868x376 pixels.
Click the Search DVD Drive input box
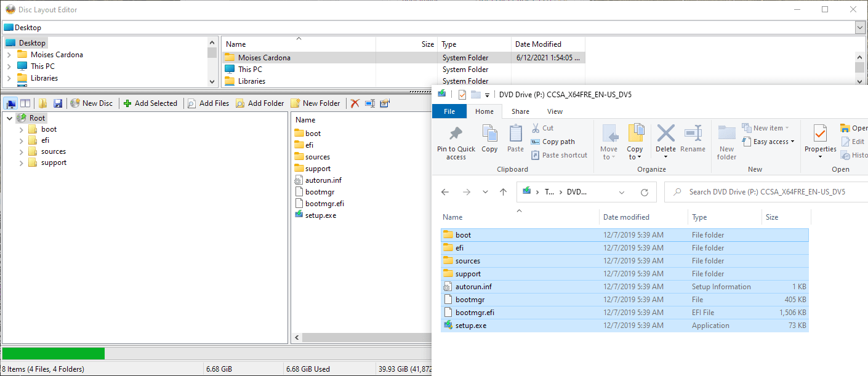tap(766, 192)
